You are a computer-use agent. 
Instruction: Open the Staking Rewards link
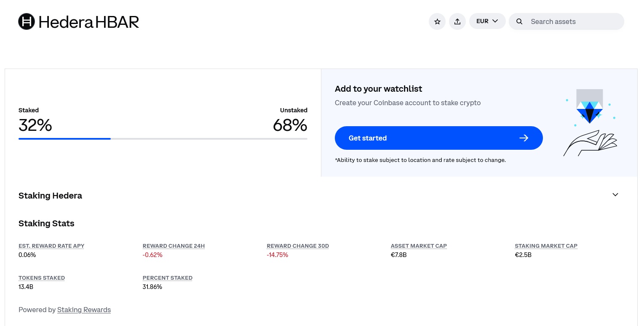coord(84,310)
